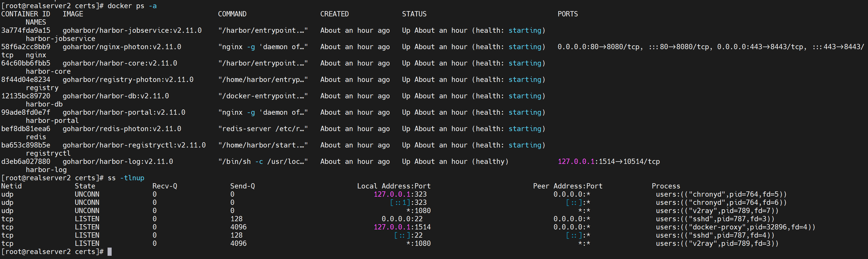Image resolution: width=868 pixels, height=259 pixels.
Task: Select the goharbor/nginx-photon:v2.11.0 image name
Action: (x=122, y=47)
